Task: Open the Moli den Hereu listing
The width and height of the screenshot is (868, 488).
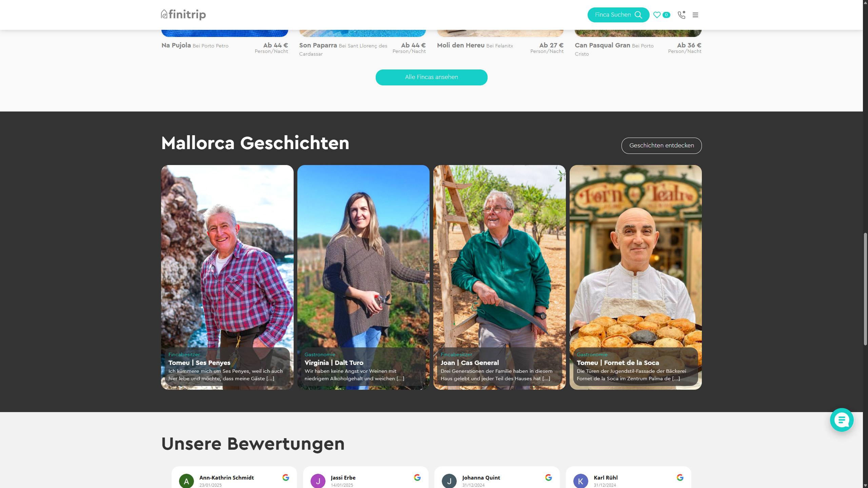Action: pyautogui.click(x=460, y=45)
